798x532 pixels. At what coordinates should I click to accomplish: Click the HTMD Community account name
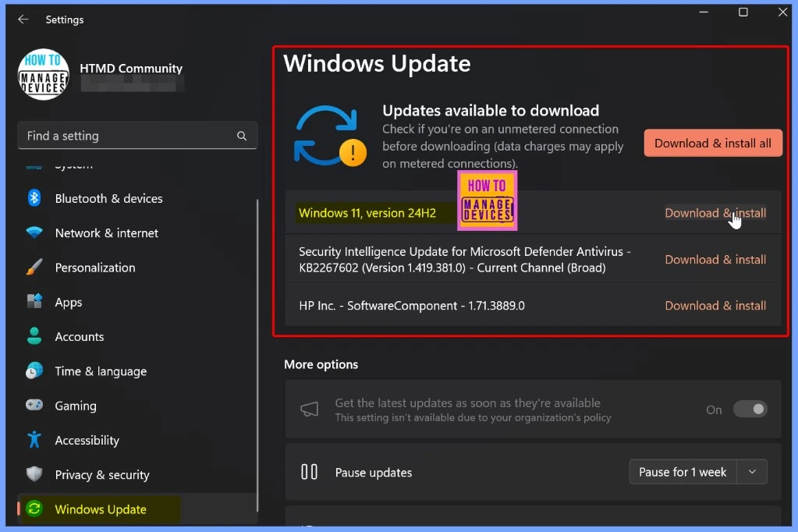(131, 68)
